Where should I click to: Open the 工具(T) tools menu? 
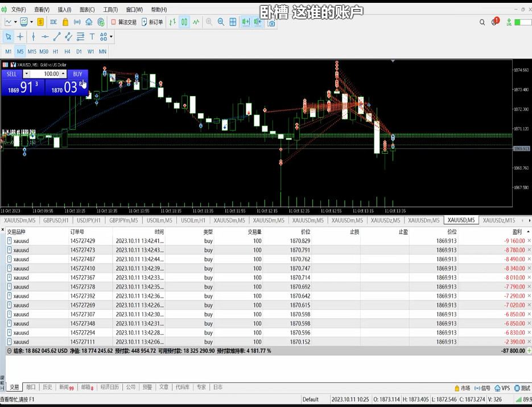click(110, 10)
